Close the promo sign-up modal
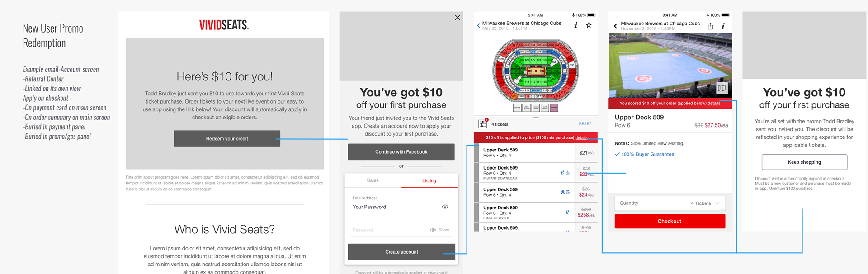 coord(458,18)
